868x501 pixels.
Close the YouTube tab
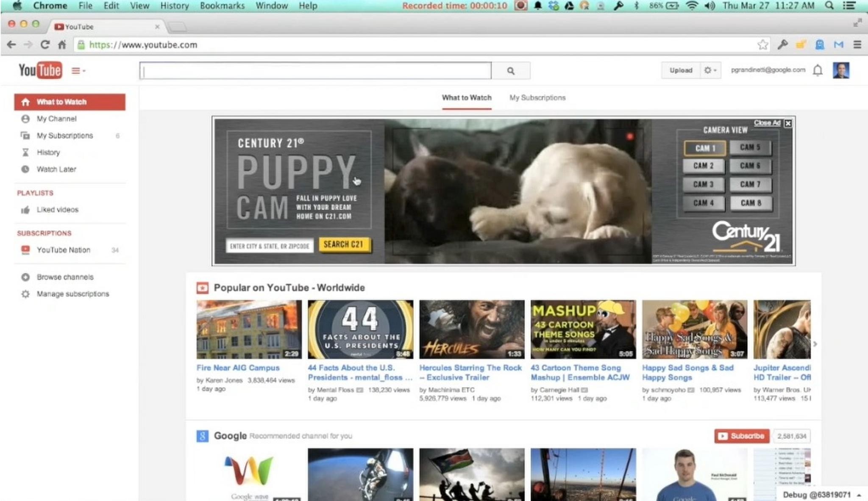(157, 27)
